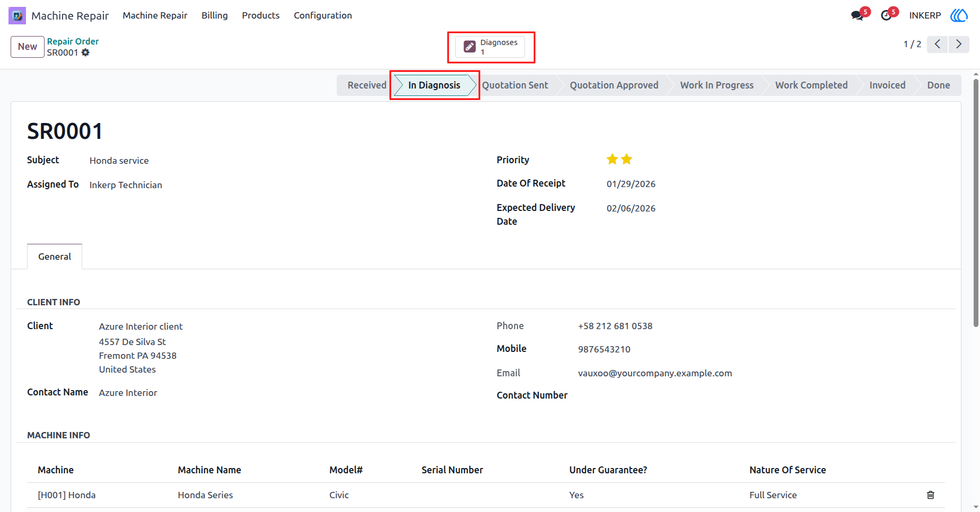Click the New button

(28, 47)
